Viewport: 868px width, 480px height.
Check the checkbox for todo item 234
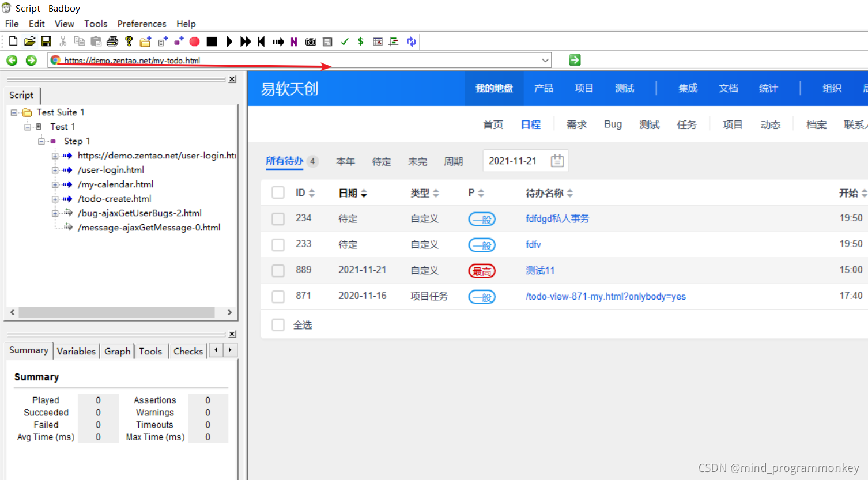tap(278, 218)
